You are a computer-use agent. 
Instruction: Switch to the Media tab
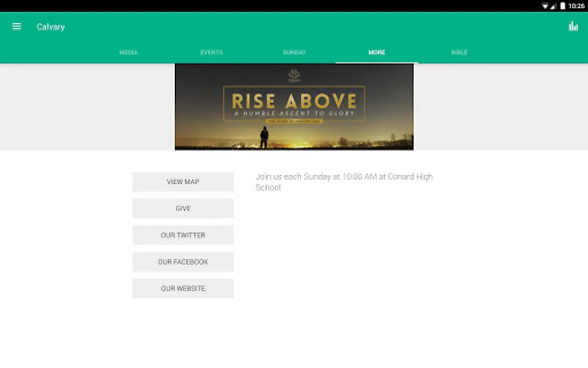[x=129, y=52]
